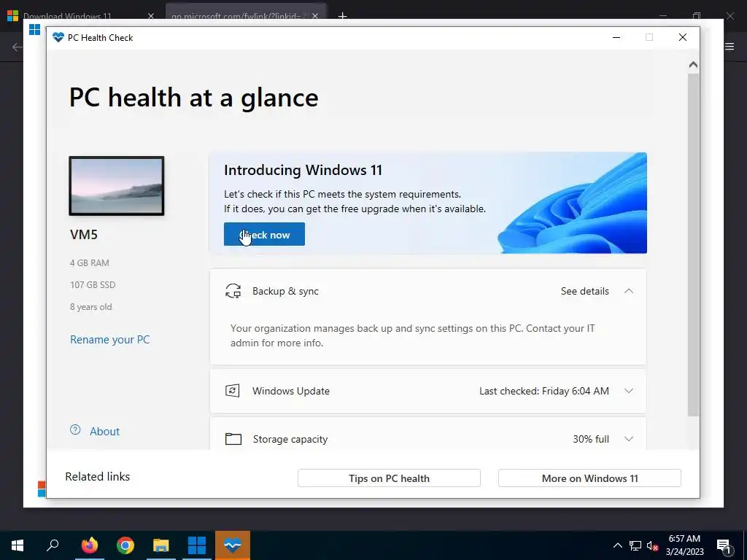Open the About link
Image resolution: width=747 pixels, height=560 pixels.
click(x=105, y=432)
